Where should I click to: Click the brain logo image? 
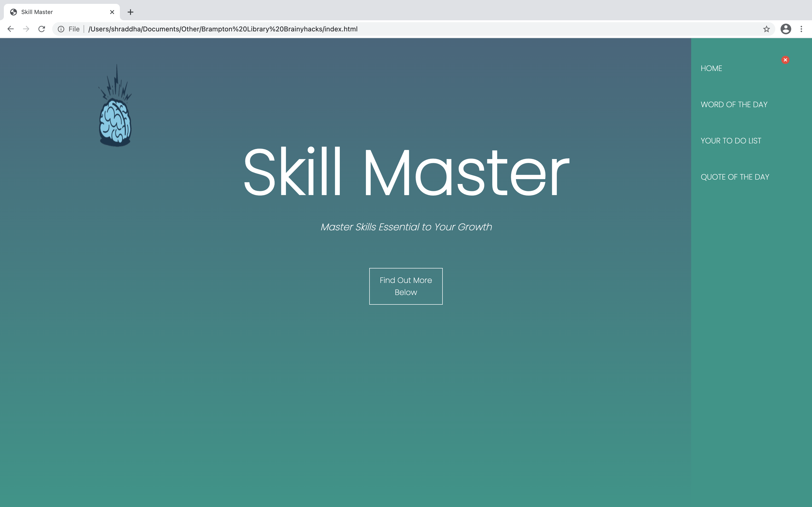115,106
